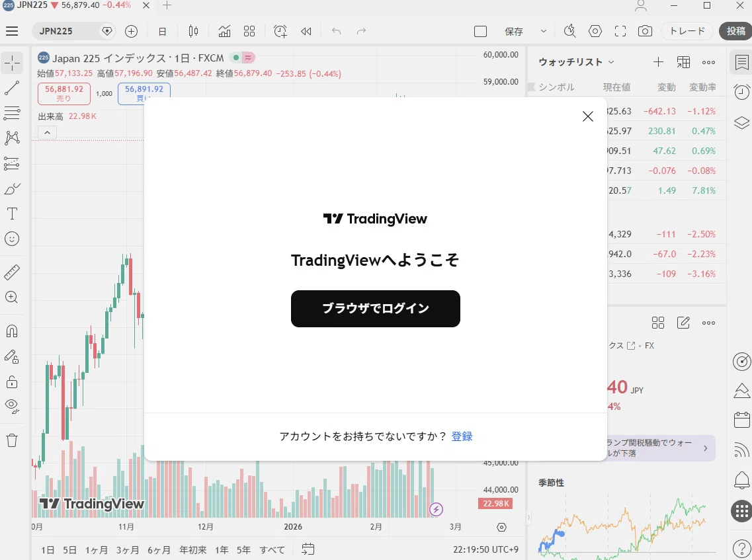This screenshot has height=560, width=752.
Task: Click the trash remove objects icon
Action: pyautogui.click(x=12, y=440)
